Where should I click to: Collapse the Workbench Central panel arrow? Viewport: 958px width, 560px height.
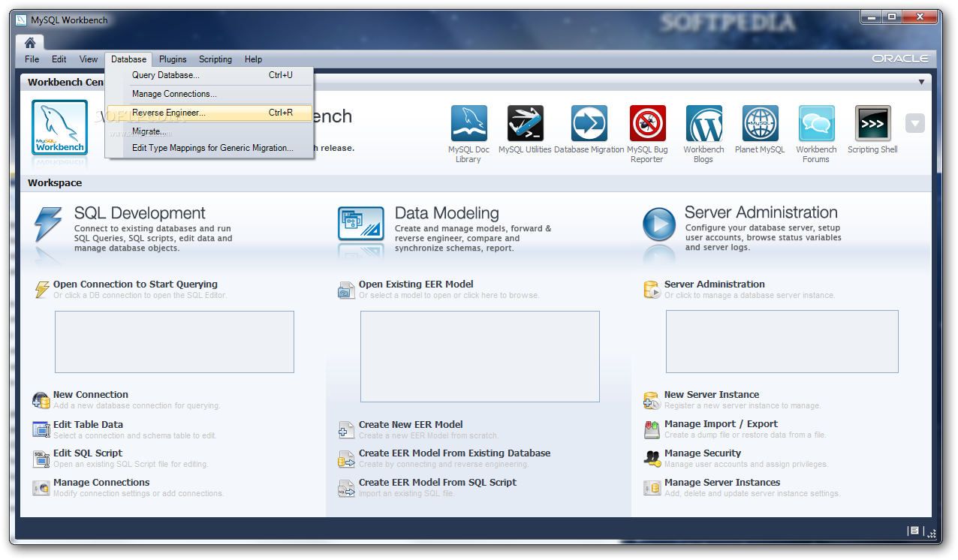[921, 82]
